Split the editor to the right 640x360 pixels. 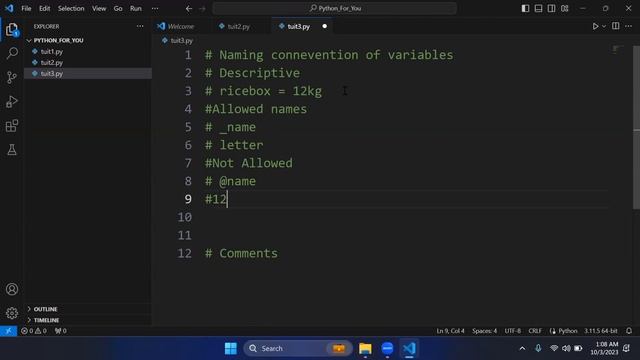[616, 26]
